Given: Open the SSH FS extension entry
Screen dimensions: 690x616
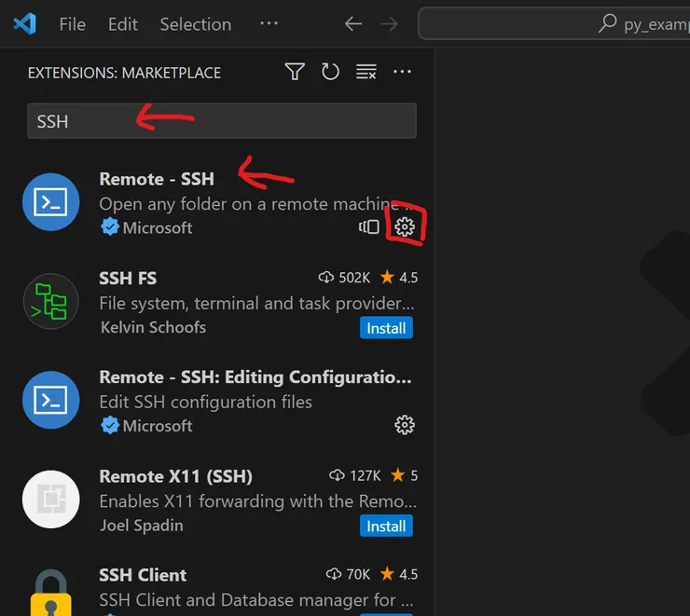Looking at the screenshot, I should (220, 303).
